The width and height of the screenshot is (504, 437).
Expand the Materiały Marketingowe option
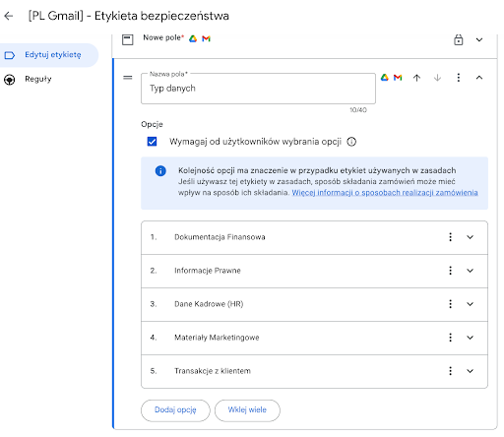tap(470, 338)
